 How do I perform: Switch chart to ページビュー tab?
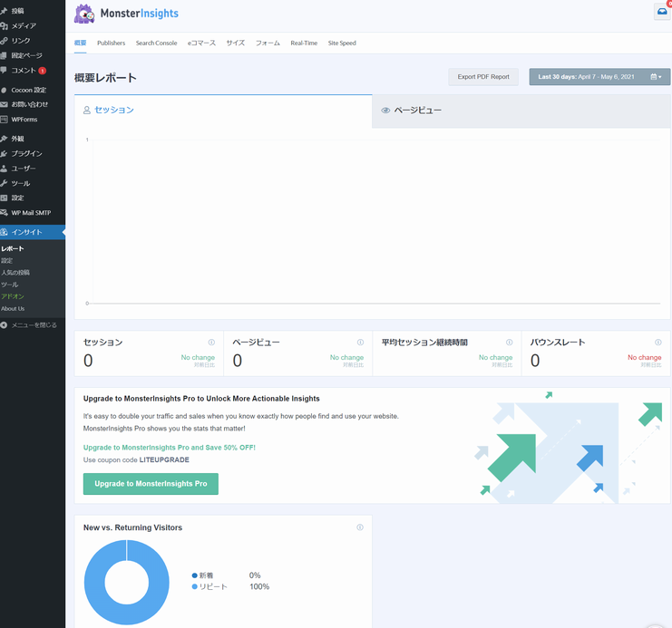click(521, 111)
